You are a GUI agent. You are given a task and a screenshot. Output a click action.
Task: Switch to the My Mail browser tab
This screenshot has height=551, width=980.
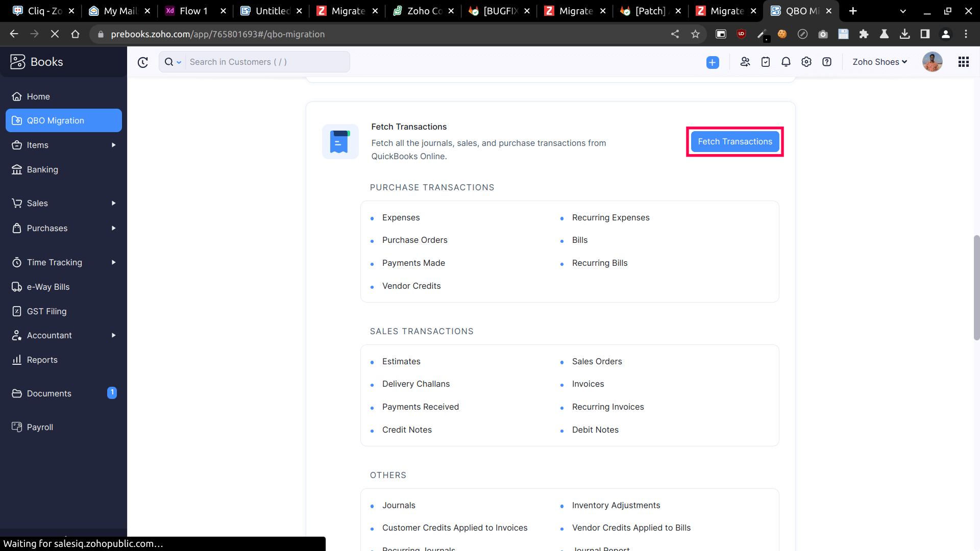point(118,11)
